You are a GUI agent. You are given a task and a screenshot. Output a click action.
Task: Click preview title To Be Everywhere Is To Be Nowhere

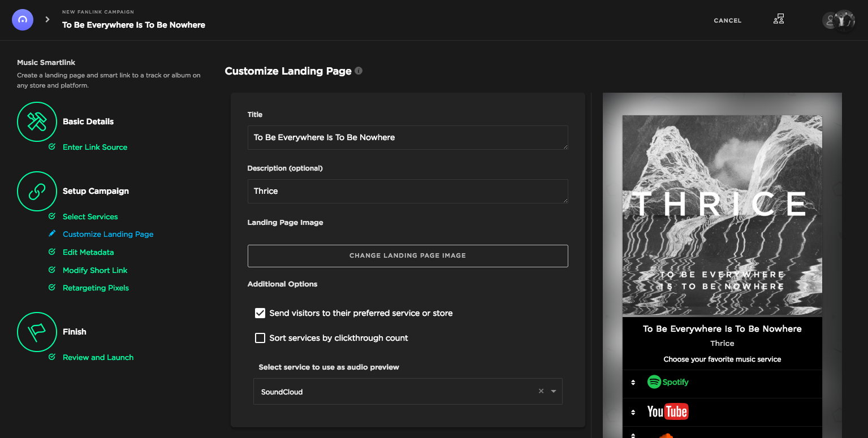pyautogui.click(x=722, y=328)
